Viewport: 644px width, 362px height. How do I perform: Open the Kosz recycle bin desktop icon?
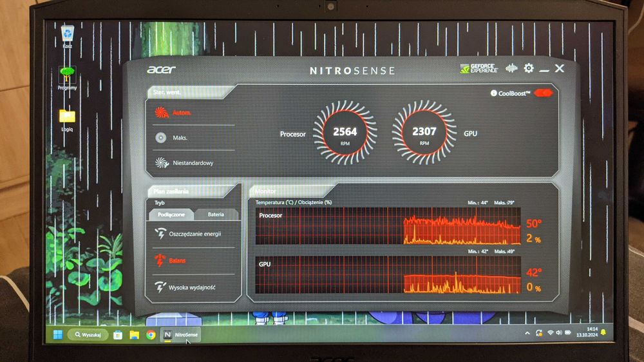pyautogui.click(x=68, y=37)
